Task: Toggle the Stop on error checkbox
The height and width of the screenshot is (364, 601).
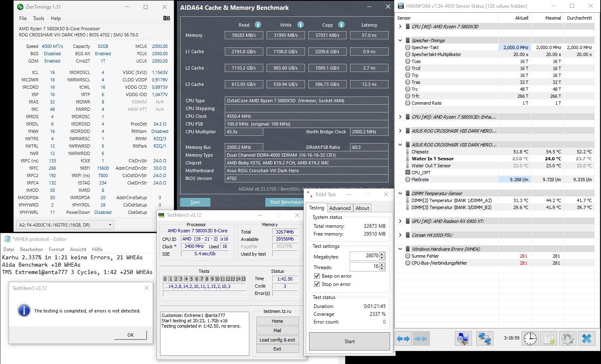Action: [x=316, y=284]
